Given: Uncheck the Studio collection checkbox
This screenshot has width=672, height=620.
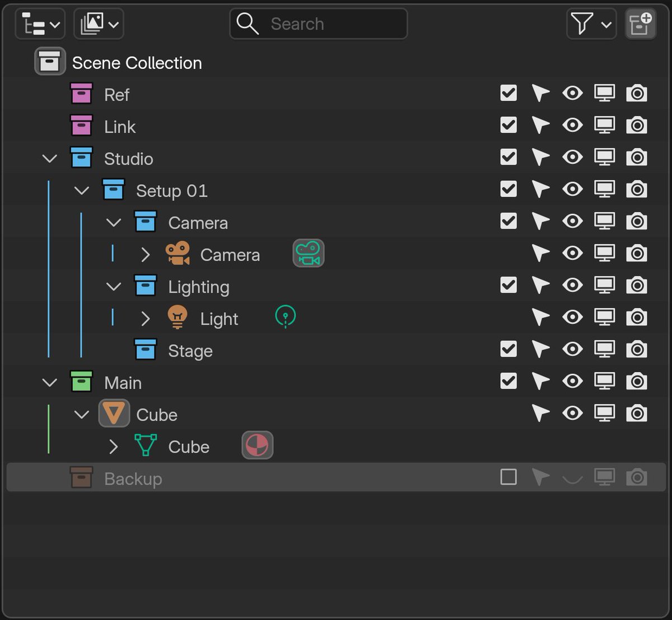Looking at the screenshot, I should tap(508, 157).
